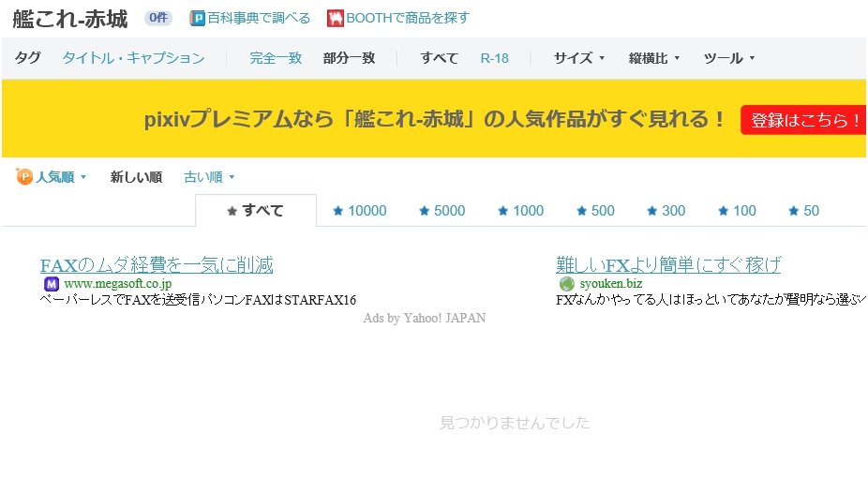
Task: Select 完全一致 exact match option
Action: pyautogui.click(x=276, y=58)
